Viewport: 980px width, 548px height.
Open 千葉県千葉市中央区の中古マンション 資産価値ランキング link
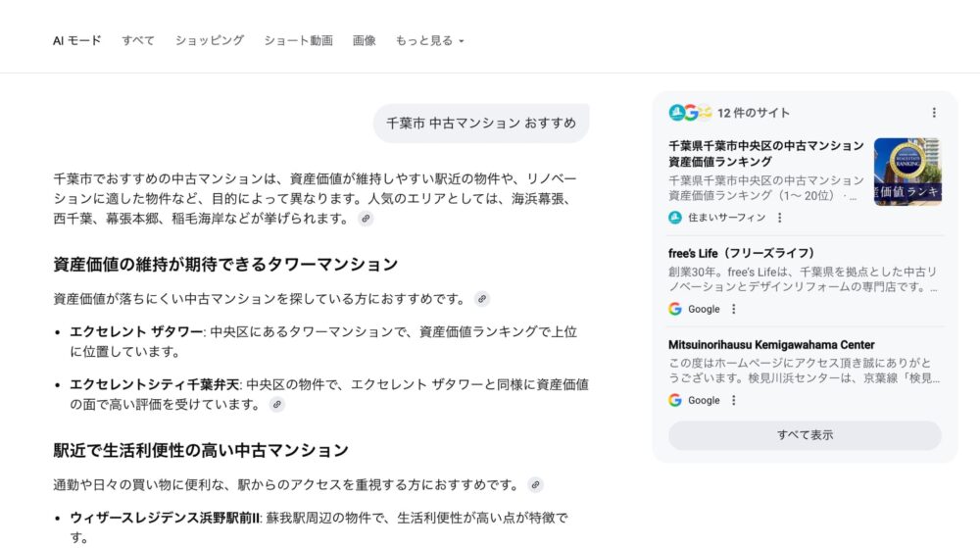pos(766,154)
